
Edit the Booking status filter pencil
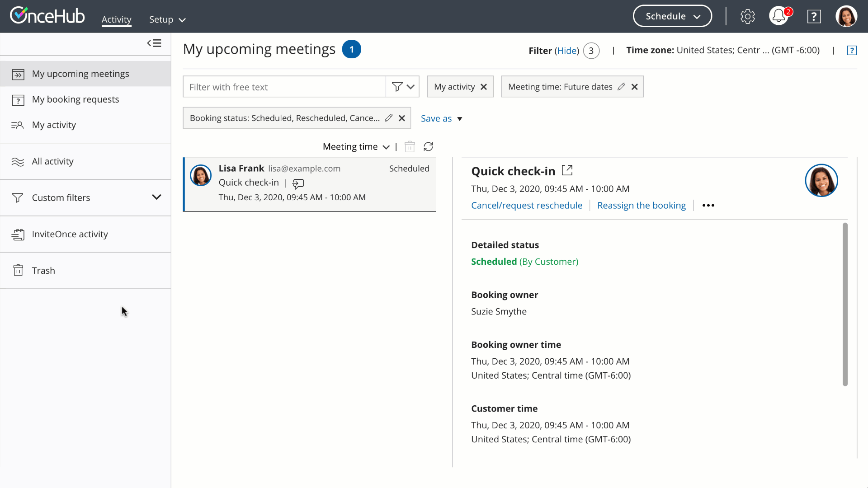click(389, 118)
